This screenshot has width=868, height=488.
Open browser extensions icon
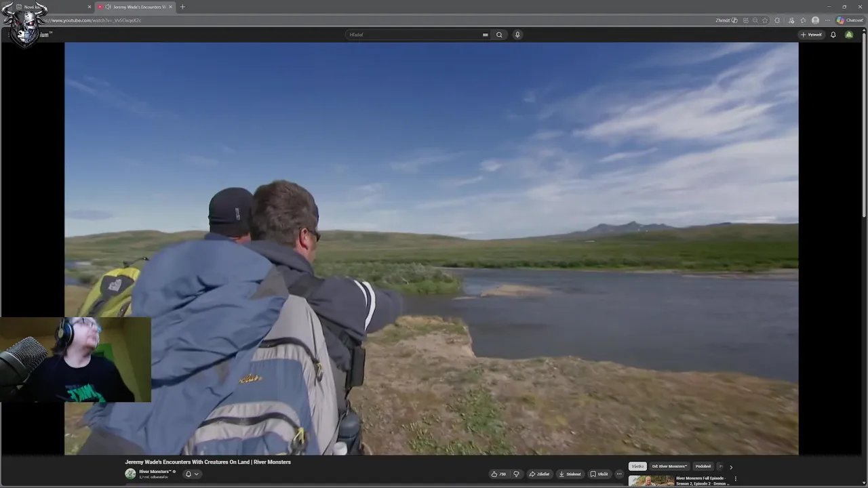point(777,20)
